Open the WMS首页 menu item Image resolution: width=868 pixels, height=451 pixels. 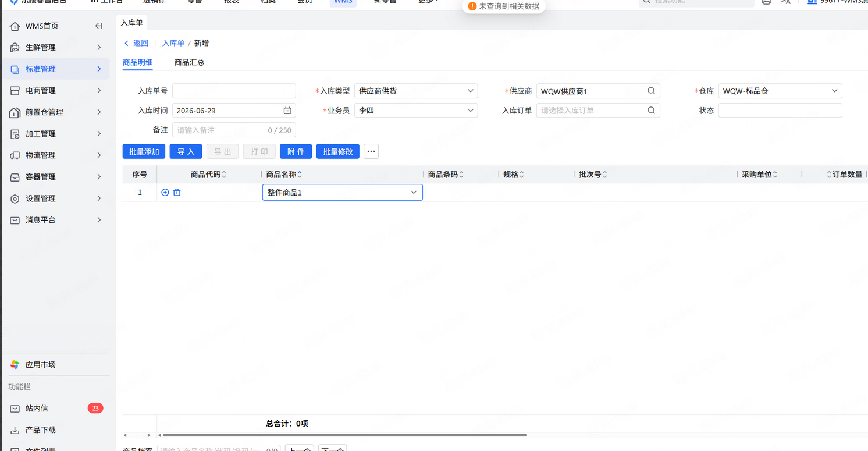42,26
